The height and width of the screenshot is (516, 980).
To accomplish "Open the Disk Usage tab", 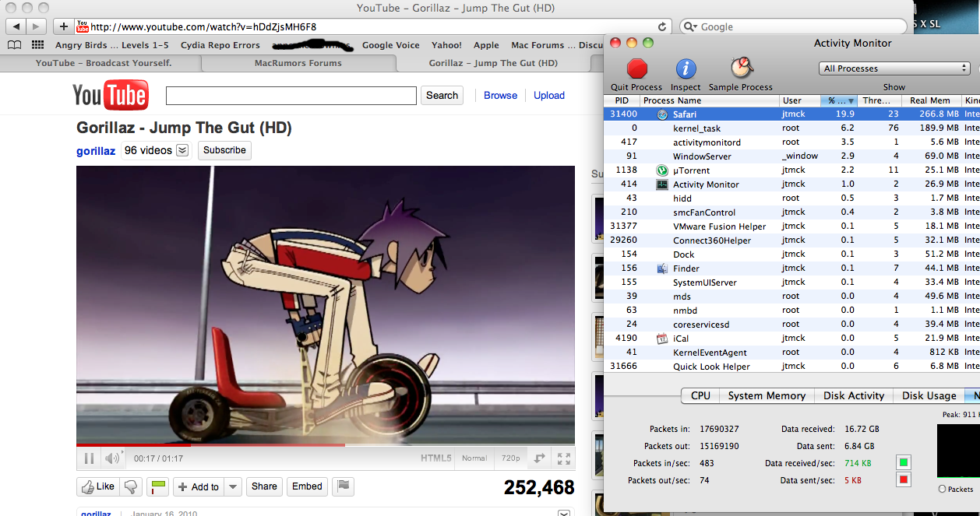I will click(929, 395).
